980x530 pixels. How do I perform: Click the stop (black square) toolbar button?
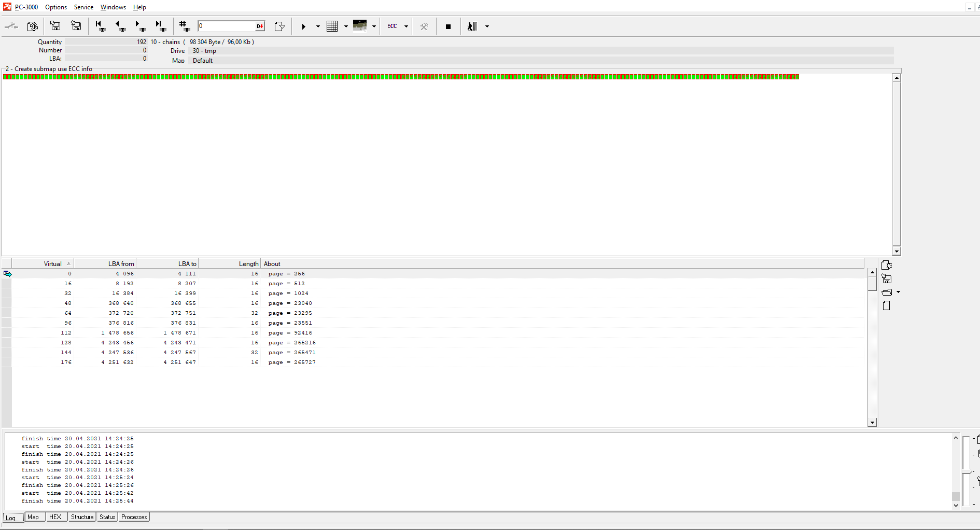[x=448, y=26]
